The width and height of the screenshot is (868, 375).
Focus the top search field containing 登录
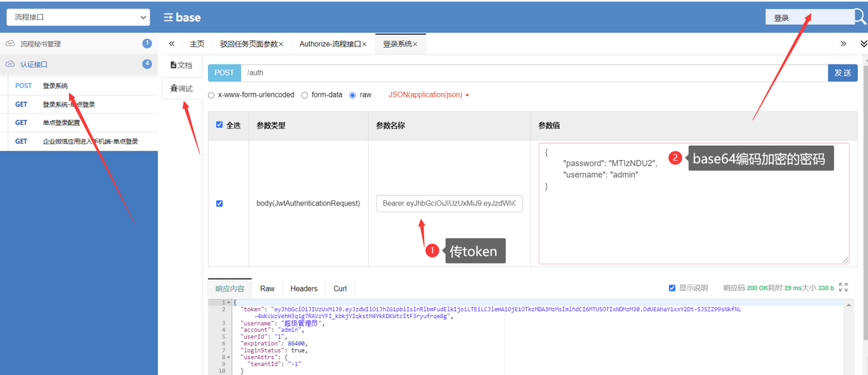809,17
